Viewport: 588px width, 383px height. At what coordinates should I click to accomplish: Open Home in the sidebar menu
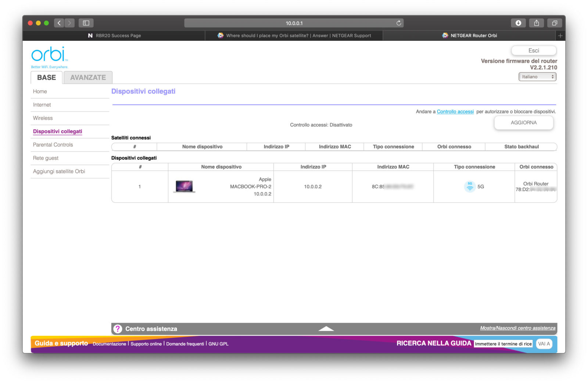(x=40, y=92)
